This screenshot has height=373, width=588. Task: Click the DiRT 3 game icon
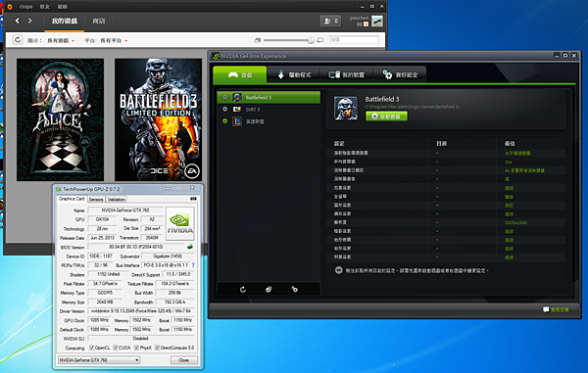(237, 110)
